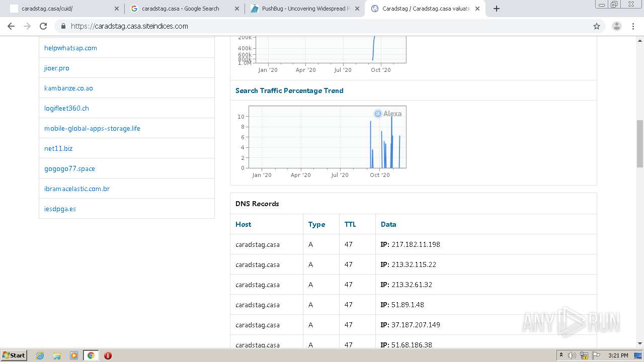Click the Search Traffic Percentage Trend chart
Viewport: 644px width, 362px height.
(x=320, y=142)
